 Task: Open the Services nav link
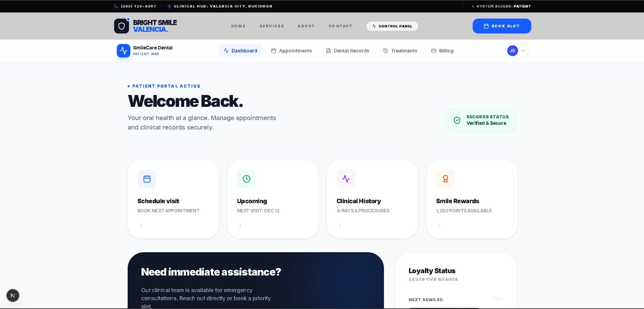272,26
